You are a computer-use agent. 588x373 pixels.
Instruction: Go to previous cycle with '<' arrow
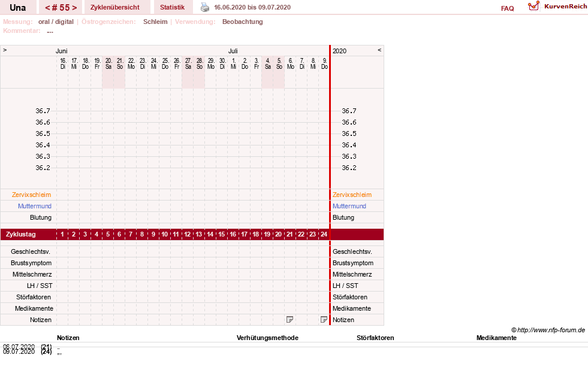[x=47, y=8]
